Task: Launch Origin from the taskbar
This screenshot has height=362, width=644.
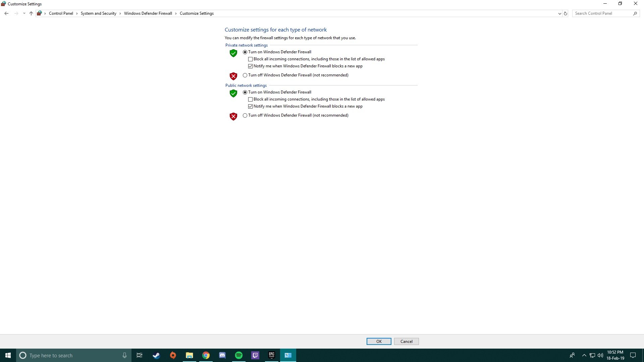Action: pyautogui.click(x=173, y=355)
